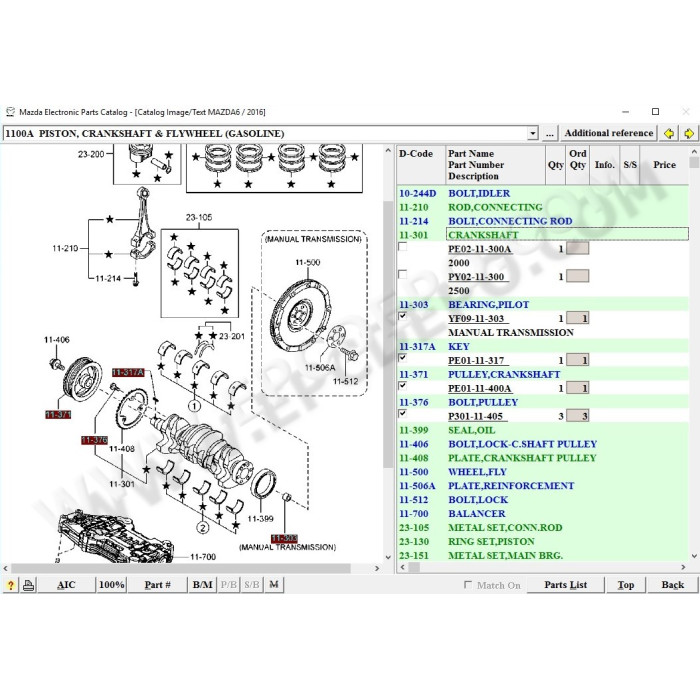Expand the 10-244D BOLT,IDLER row
The height and width of the screenshot is (700, 700).
click(542, 193)
